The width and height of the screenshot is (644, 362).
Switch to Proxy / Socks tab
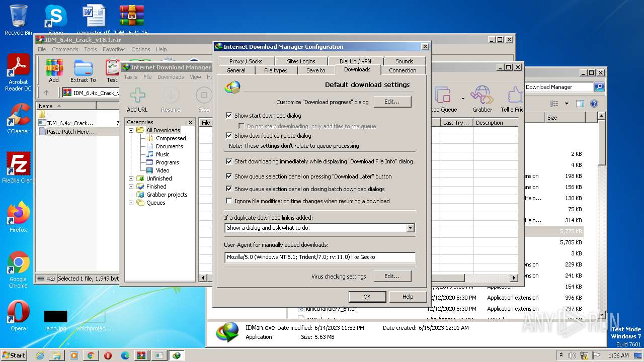point(246,61)
